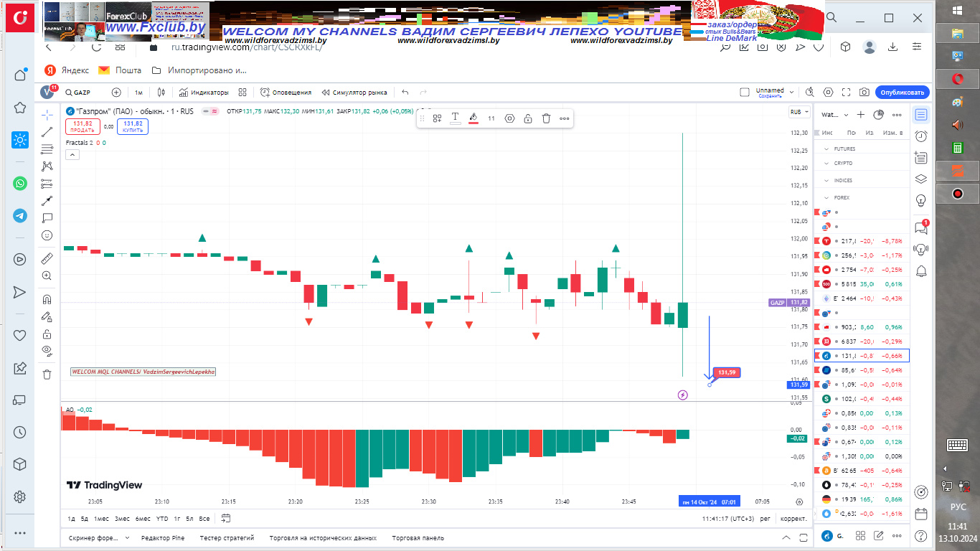The width and height of the screenshot is (980, 551).
Task: Delete the selected drawing in floating toolbar
Action: (x=546, y=118)
